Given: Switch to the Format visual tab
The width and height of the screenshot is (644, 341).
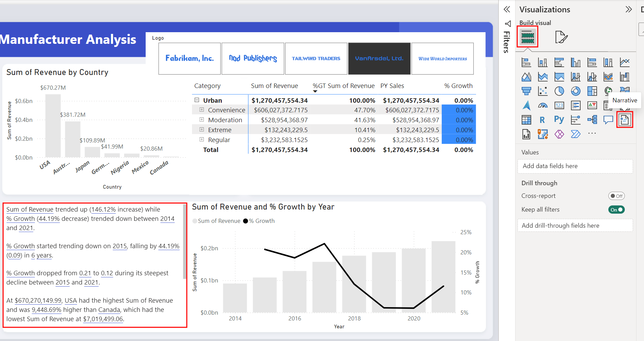Looking at the screenshot, I should click(x=561, y=37).
